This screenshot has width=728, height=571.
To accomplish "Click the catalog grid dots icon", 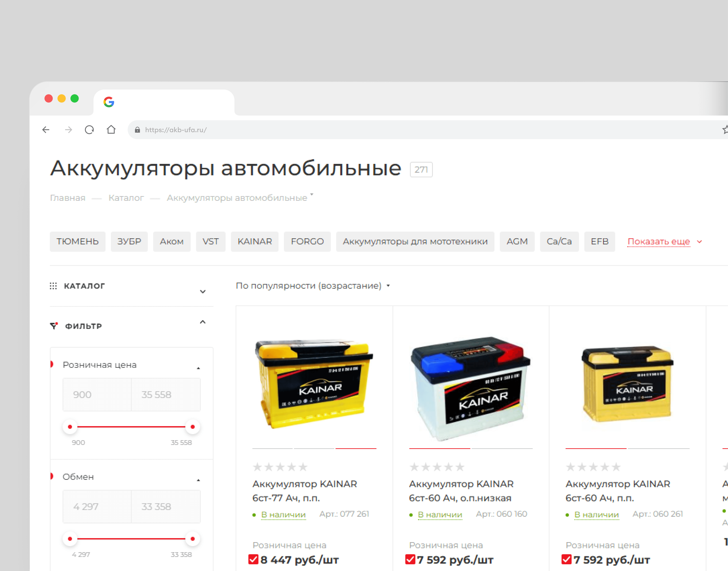I will (x=53, y=286).
